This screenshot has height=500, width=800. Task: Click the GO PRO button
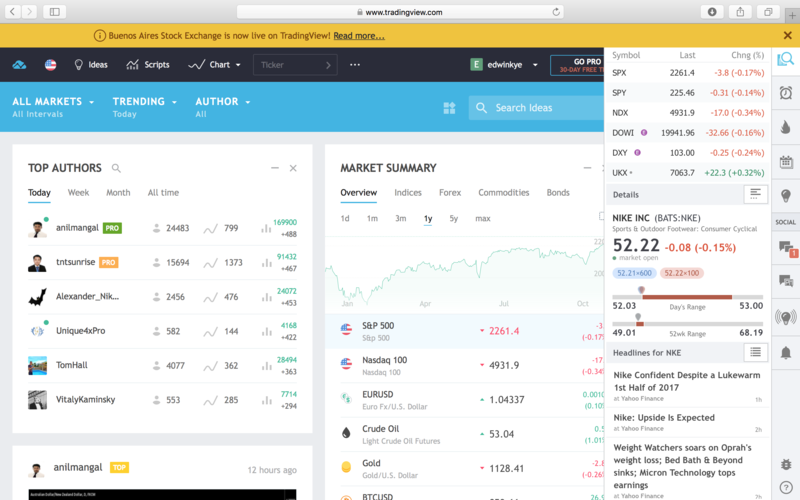point(578,65)
